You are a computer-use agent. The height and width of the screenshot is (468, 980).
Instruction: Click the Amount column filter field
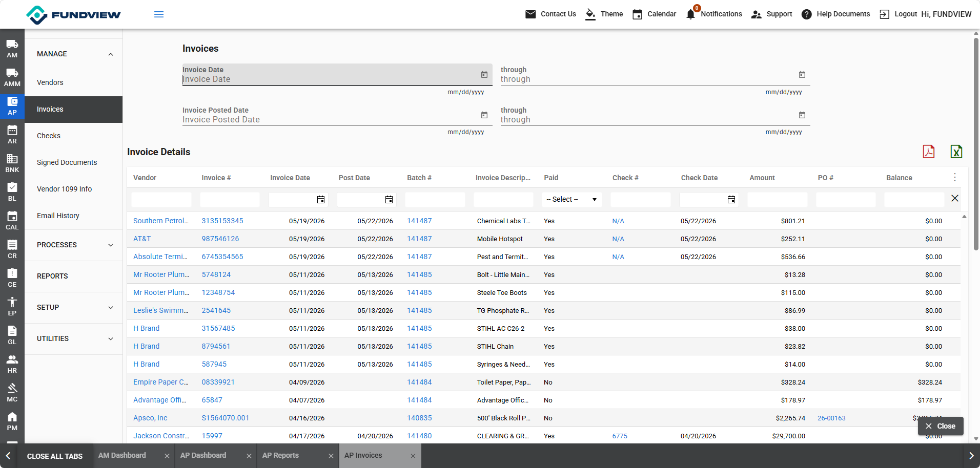coord(778,200)
